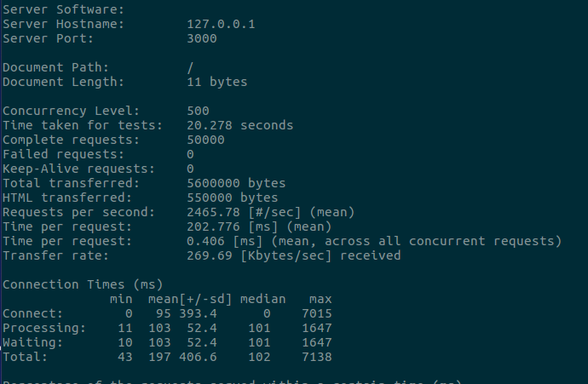Select the Document Length 11 bytes value

point(217,82)
